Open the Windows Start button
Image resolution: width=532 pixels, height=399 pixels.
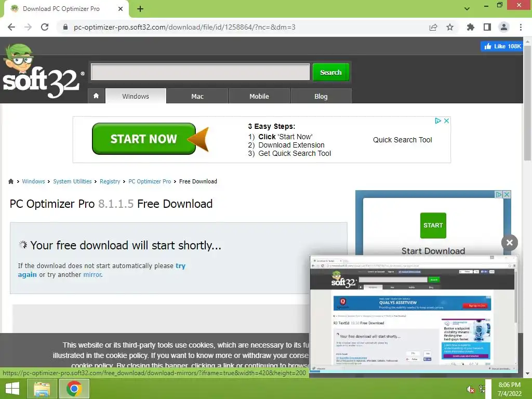12,389
